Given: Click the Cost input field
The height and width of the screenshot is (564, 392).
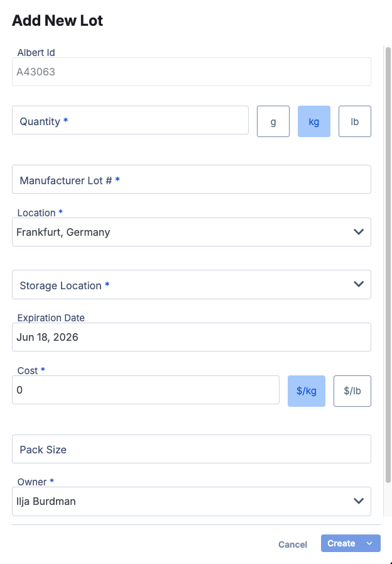Looking at the screenshot, I should tap(145, 390).
